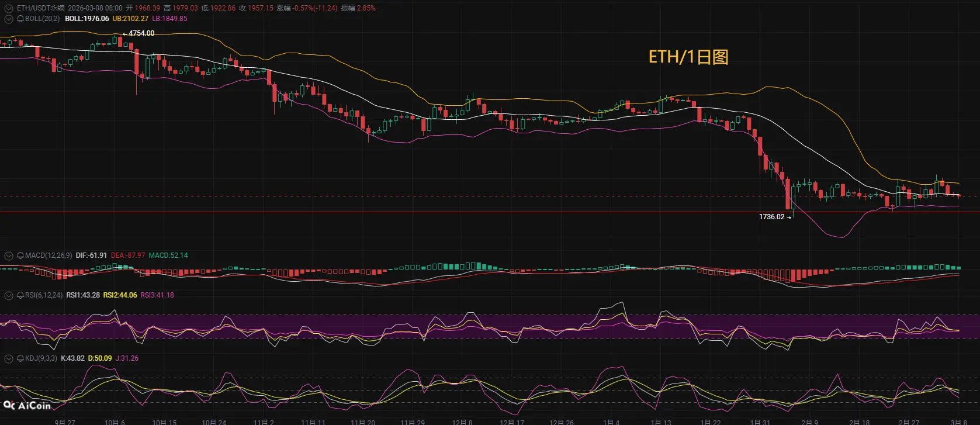Click the MACD:52.14 value

coord(168,255)
